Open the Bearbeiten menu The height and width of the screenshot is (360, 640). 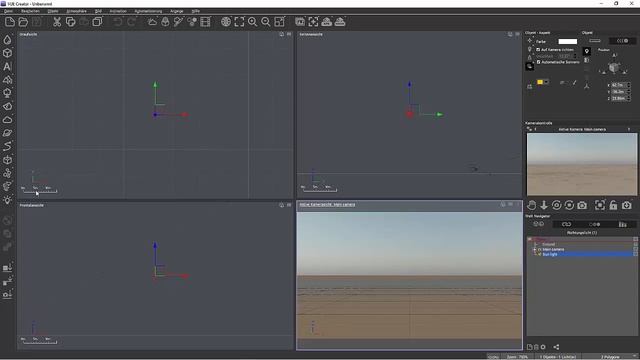(x=30, y=11)
